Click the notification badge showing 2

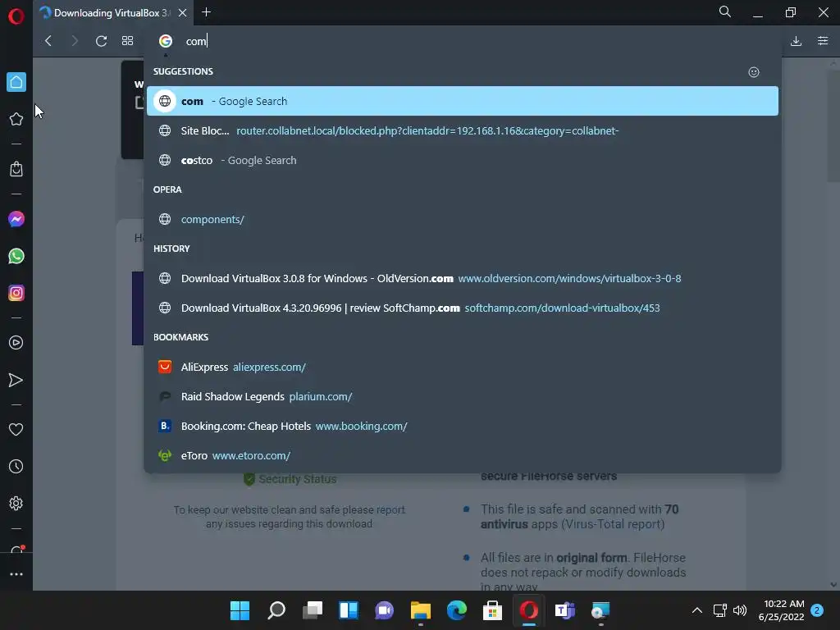tap(817, 610)
